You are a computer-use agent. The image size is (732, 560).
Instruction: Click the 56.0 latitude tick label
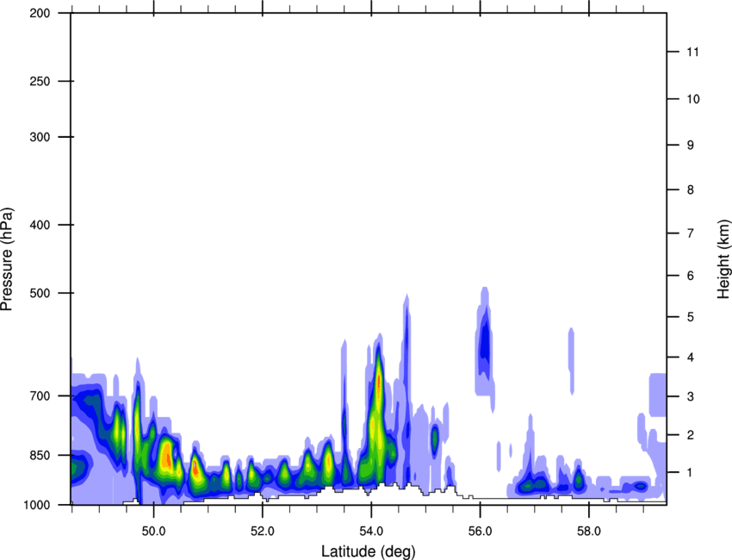tap(480, 532)
